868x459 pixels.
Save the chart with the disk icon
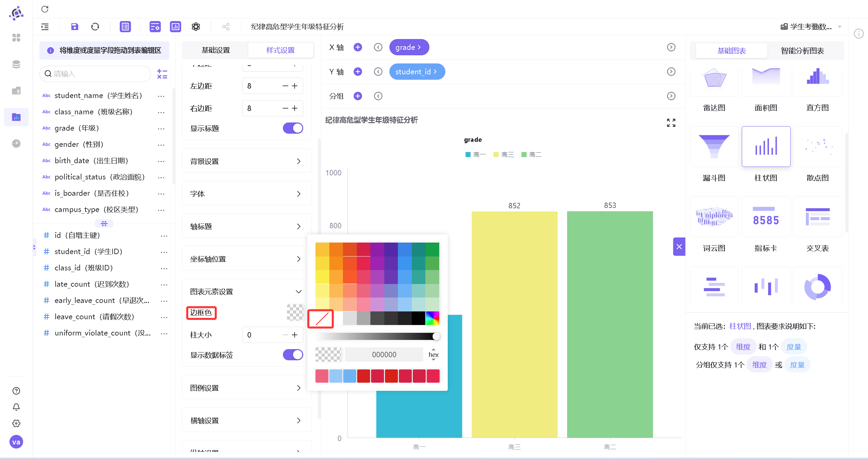[x=75, y=27]
